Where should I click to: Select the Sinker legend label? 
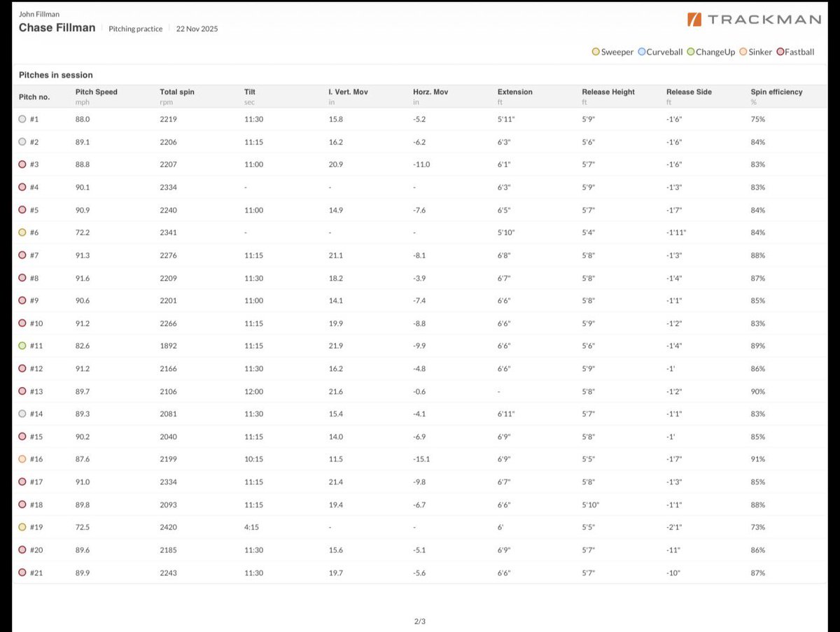(x=761, y=52)
